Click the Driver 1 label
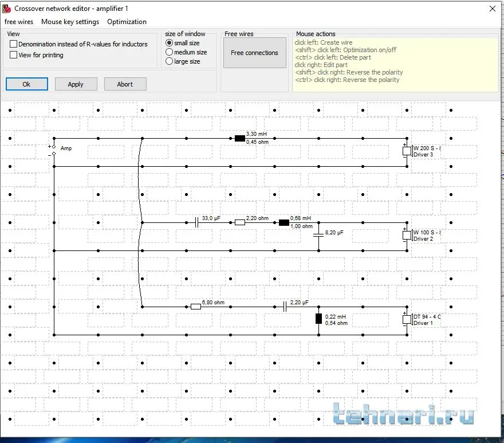Viewport: 504px width, 443px height. [x=423, y=323]
